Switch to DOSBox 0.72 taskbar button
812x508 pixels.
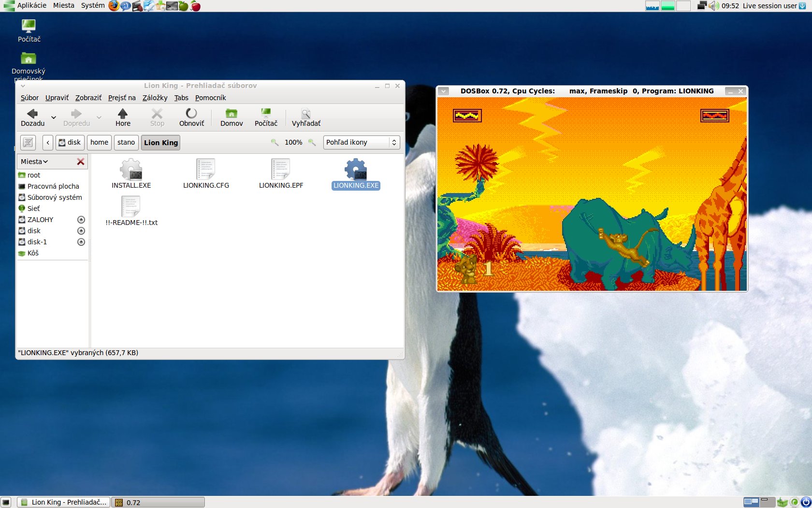tap(158, 502)
